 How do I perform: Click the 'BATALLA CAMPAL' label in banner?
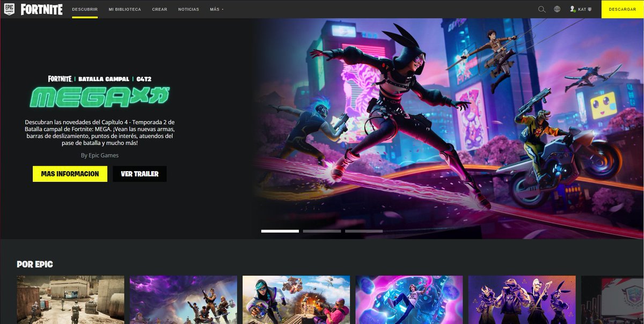pyautogui.click(x=104, y=79)
